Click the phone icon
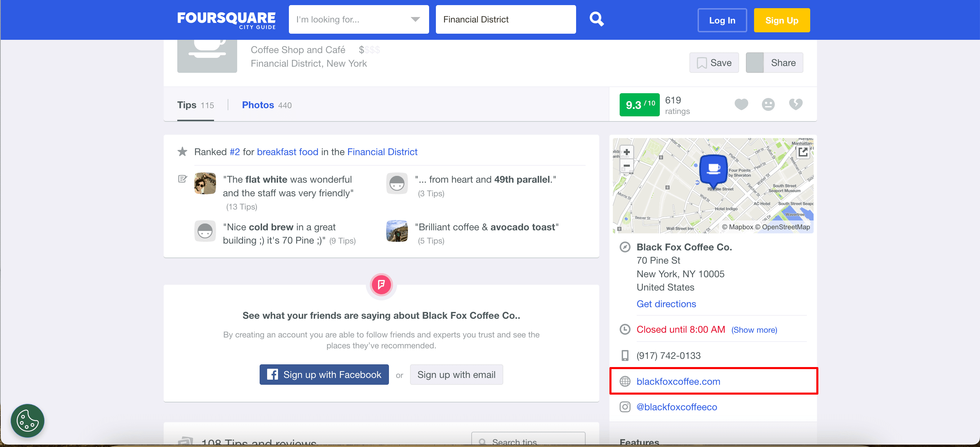This screenshot has width=980, height=447. pyautogui.click(x=625, y=356)
